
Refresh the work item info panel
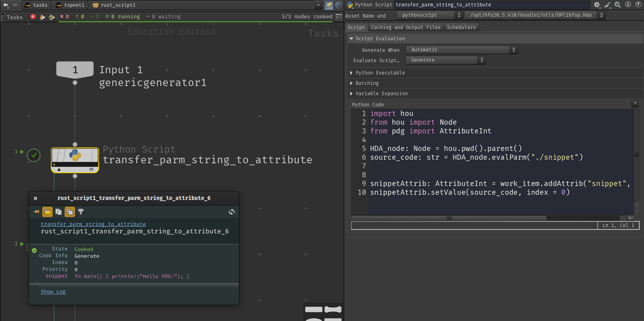[x=232, y=212]
